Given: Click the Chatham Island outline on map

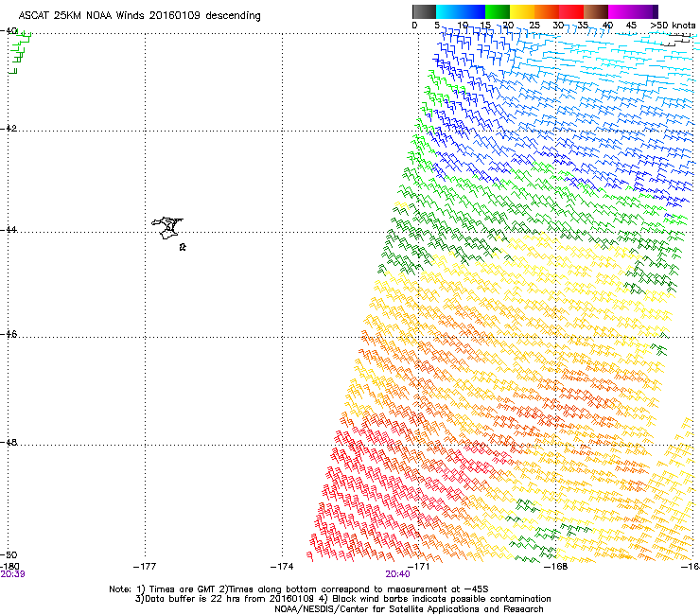Looking at the screenshot, I should [x=167, y=228].
